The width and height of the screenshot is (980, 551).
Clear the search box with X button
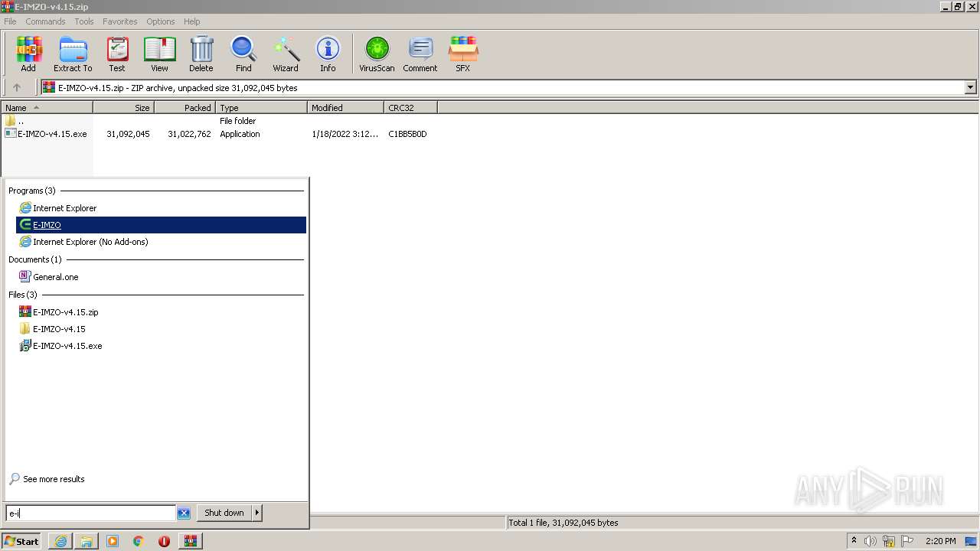coord(184,514)
